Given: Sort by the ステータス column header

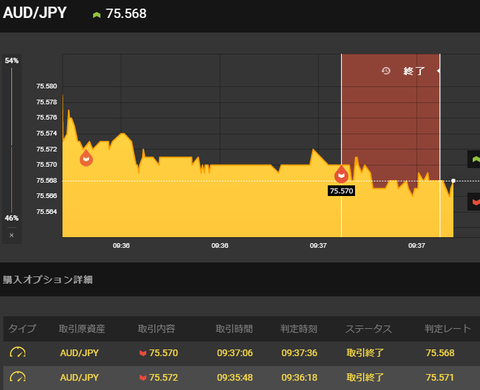Looking at the screenshot, I should coord(368,329).
